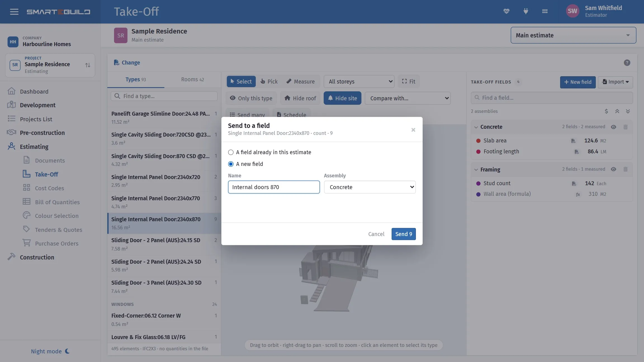Viewport: 644px width, 362px height.
Task: Click the Send 9 button
Action: (x=404, y=234)
